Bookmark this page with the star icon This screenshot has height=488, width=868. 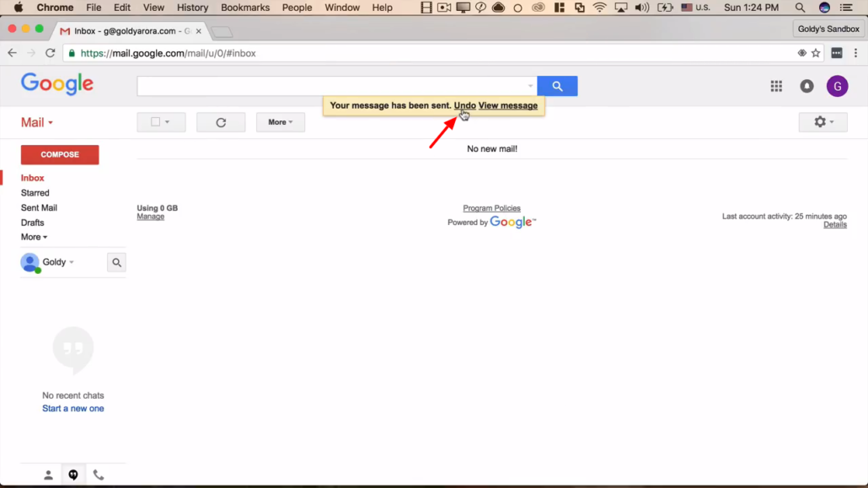pos(816,53)
